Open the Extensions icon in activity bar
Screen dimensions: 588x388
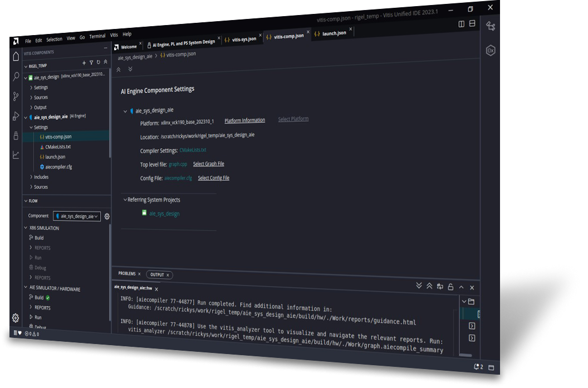pos(16,135)
